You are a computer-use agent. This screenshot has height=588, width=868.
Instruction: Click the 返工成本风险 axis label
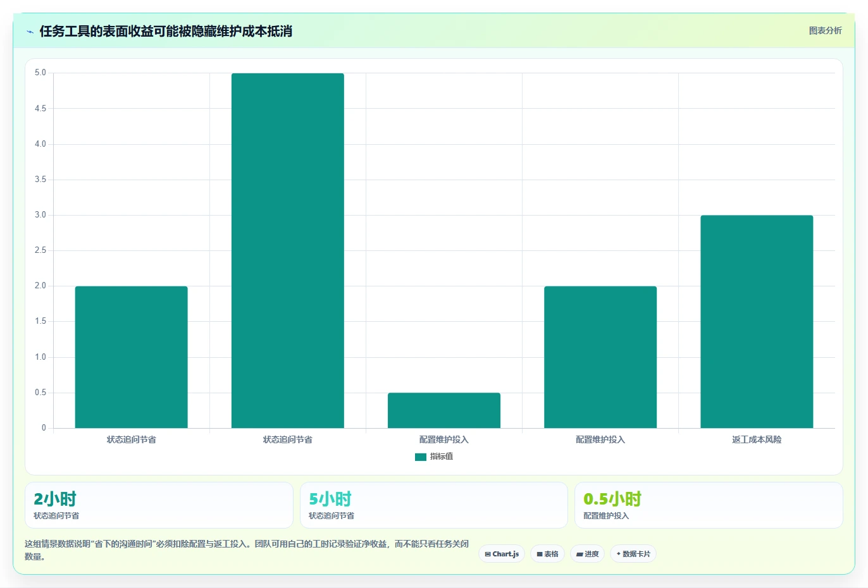(757, 439)
